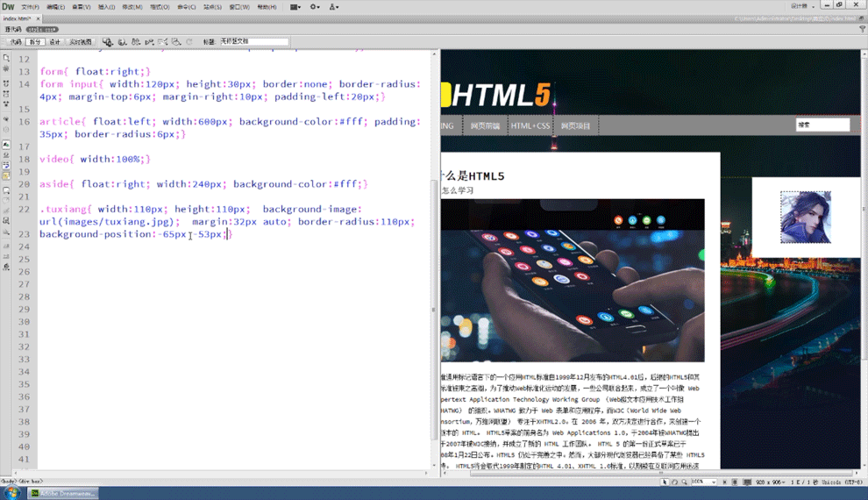The image size is (868, 500).
Task: Click the visual aids icon
Action: click(176, 41)
